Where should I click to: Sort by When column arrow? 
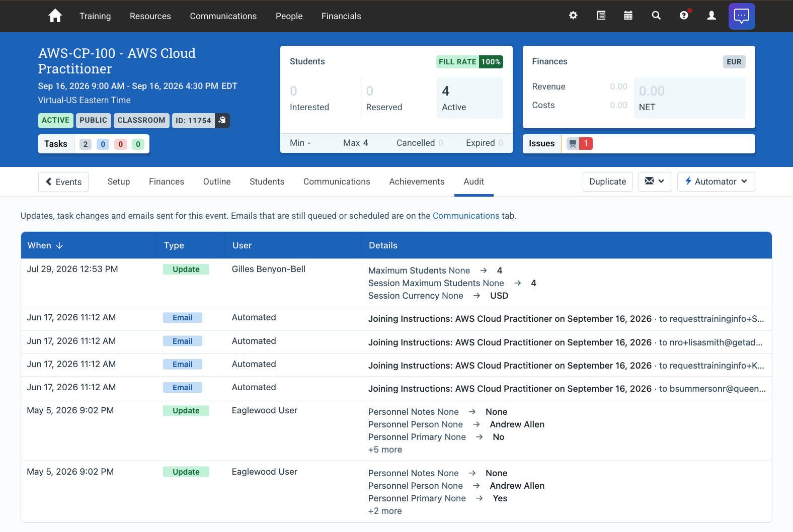59,245
